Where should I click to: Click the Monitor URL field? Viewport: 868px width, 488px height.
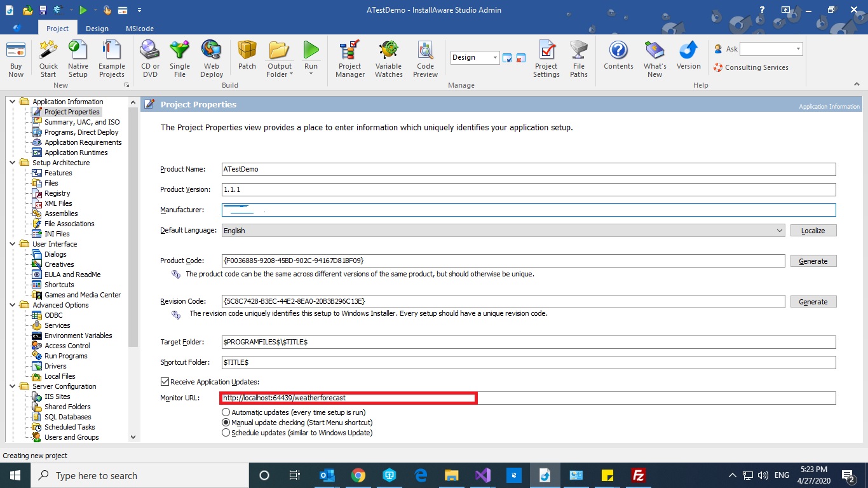click(x=529, y=398)
